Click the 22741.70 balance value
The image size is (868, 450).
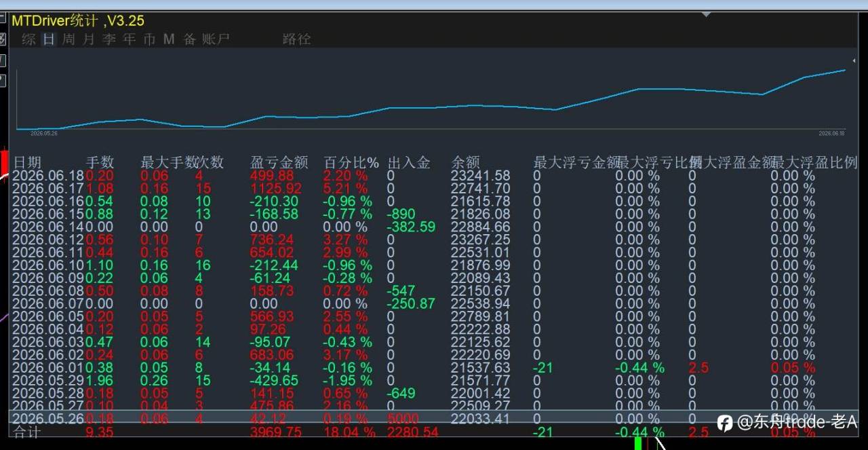(x=480, y=188)
